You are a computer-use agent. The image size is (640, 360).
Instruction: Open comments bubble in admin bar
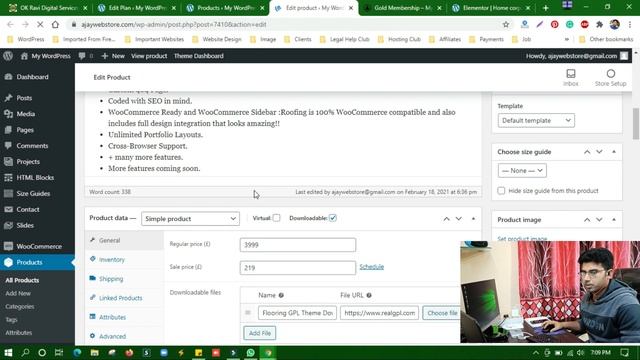tap(82, 56)
